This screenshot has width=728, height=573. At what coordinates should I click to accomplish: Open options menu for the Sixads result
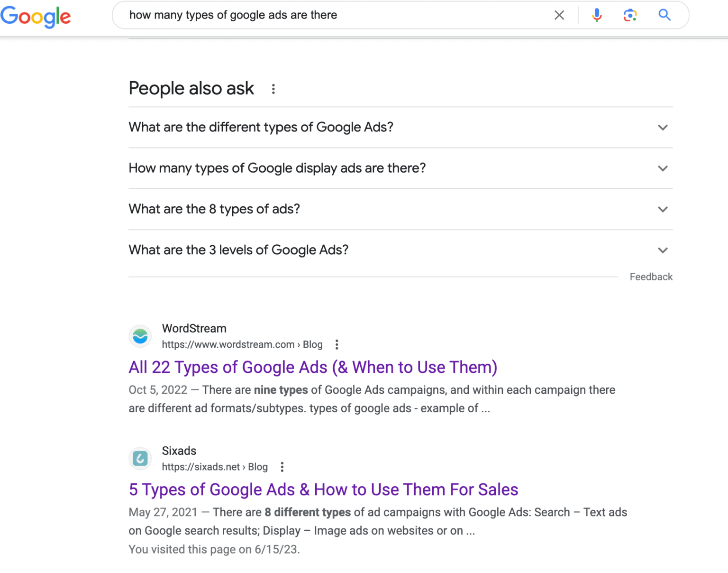click(x=282, y=467)
